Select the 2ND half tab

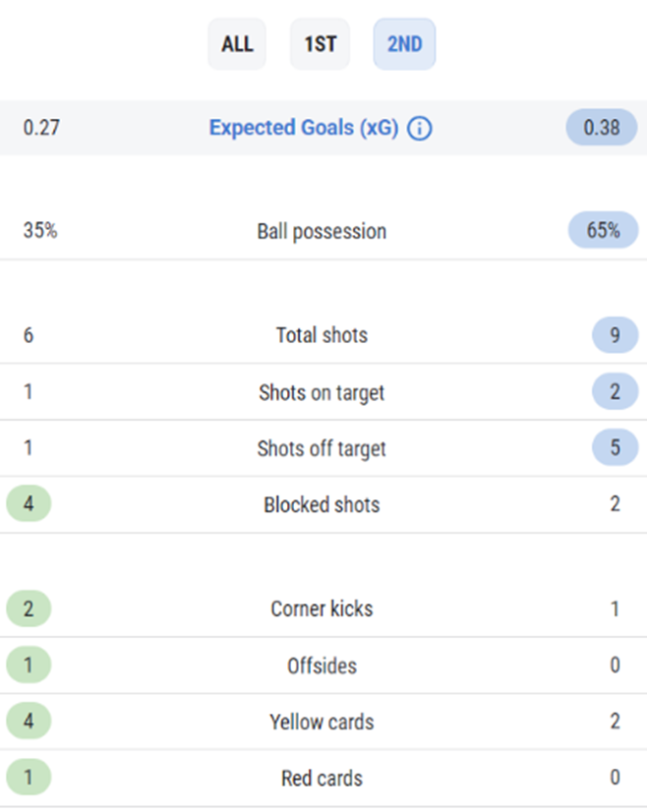pos(404,44)
